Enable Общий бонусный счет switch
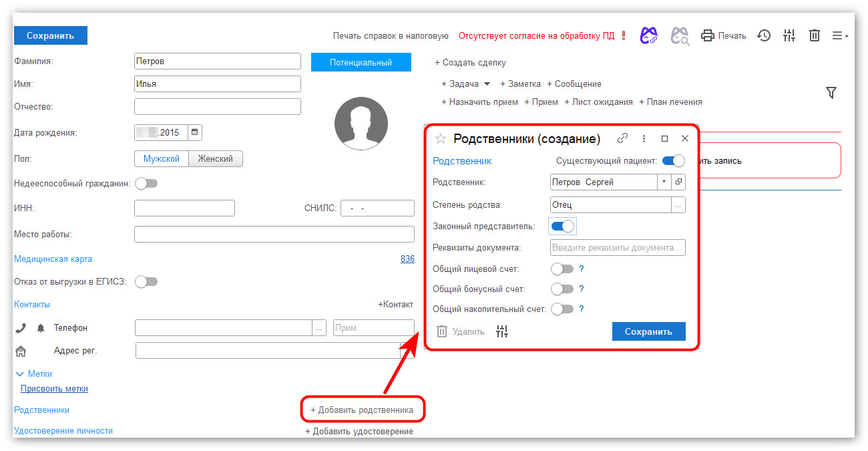 [562, 289]
